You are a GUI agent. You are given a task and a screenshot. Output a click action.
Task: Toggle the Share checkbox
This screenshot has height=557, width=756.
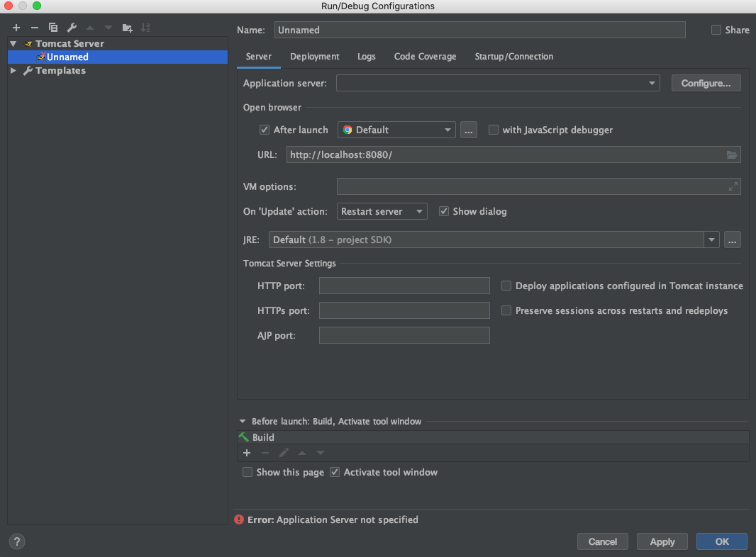tap(716, 30)
